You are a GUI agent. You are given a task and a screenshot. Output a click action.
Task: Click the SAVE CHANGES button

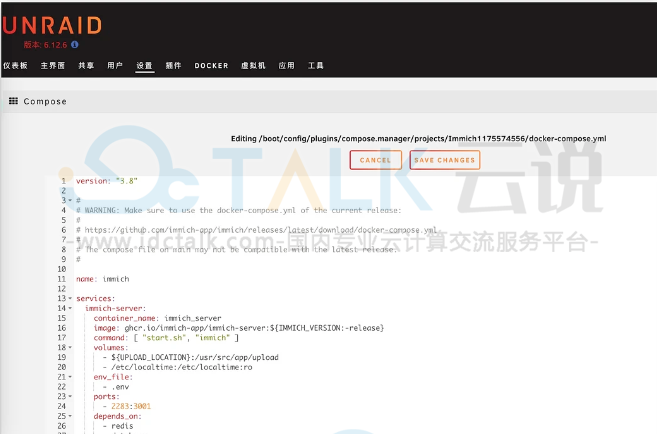445,160
